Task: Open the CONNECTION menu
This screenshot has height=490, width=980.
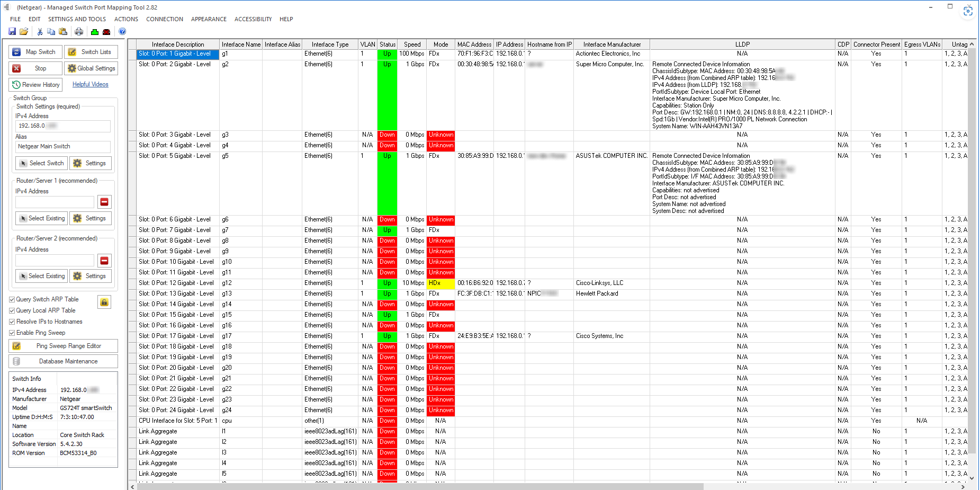Action: pos(165,19)
